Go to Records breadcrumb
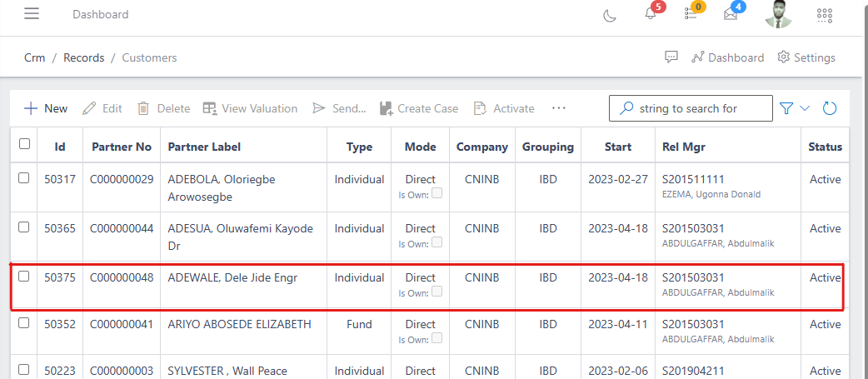Viewport: 868px width, 379px height. point(83,57)
